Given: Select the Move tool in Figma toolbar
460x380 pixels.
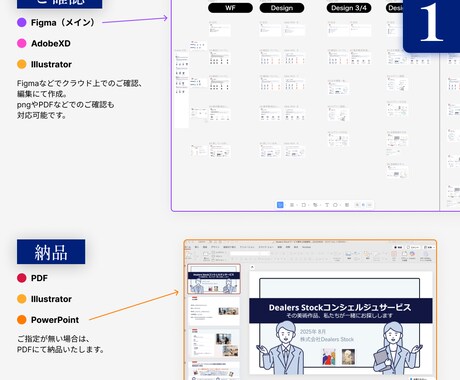Looking at the screenshot, I should tap(280, 205).
